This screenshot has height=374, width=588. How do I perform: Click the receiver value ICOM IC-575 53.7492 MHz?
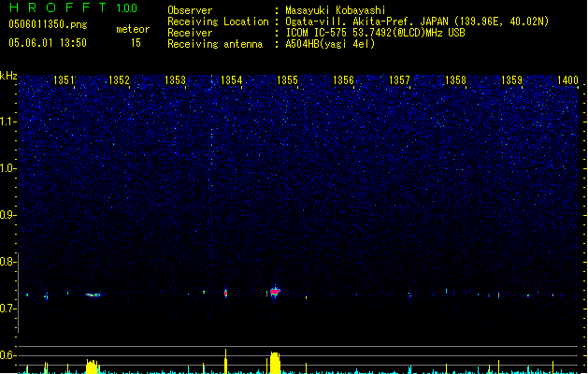[x=375, y=33]
